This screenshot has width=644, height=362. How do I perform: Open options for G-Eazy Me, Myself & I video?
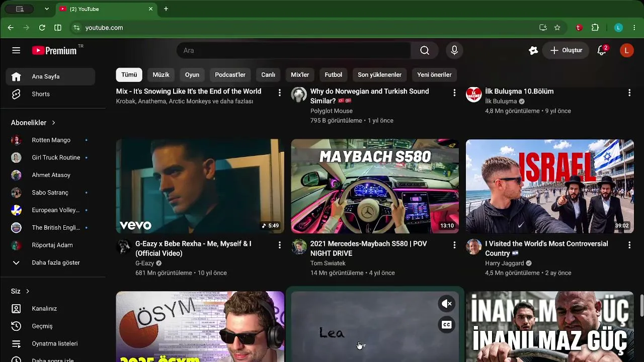pyautogui.click(x=280, y=245)
